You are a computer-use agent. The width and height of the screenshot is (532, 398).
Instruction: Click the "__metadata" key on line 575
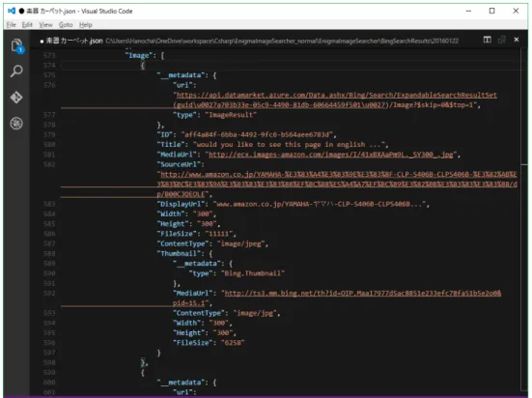pyautogui.click(x=182, y=75)
